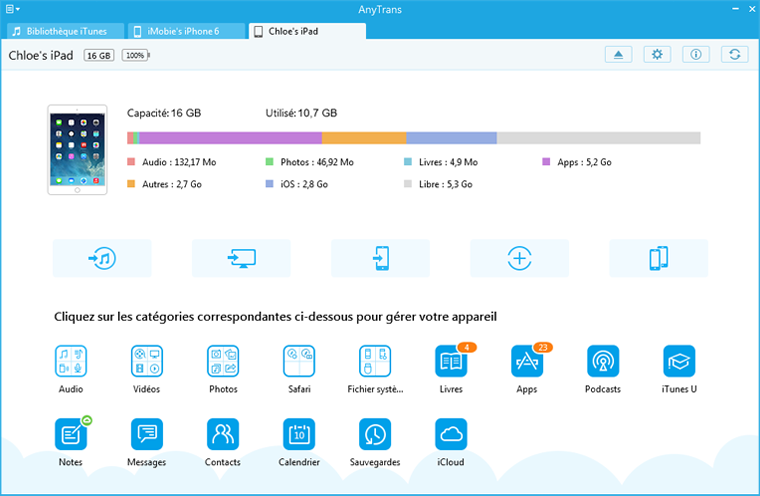Open the Podcasts category
The height and width of the screenshot is (496, 760).
pos(603,361)
